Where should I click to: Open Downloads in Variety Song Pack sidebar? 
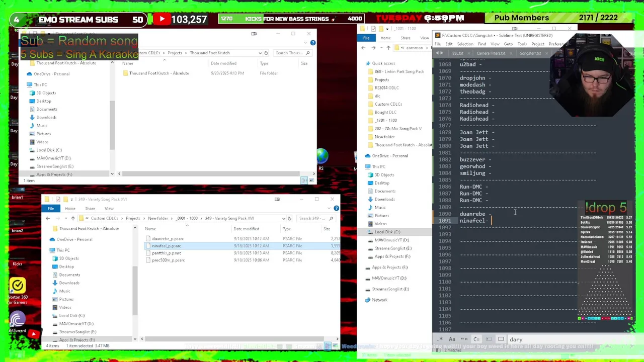(69, 283)
